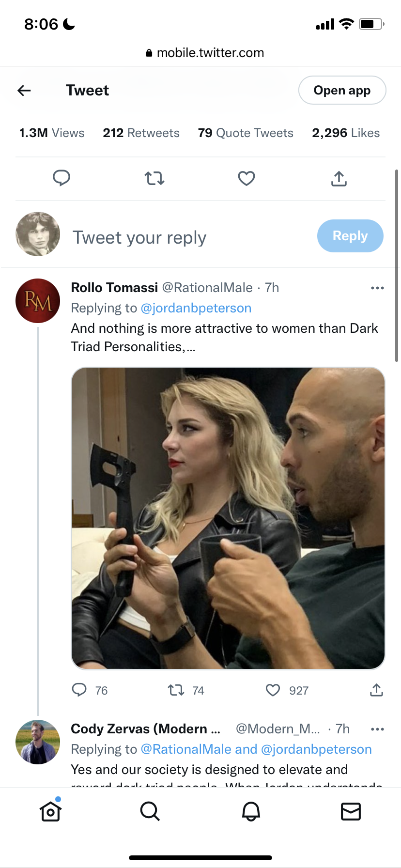Retweet the main tweet using the arrows icon

(x=154, y=179)
